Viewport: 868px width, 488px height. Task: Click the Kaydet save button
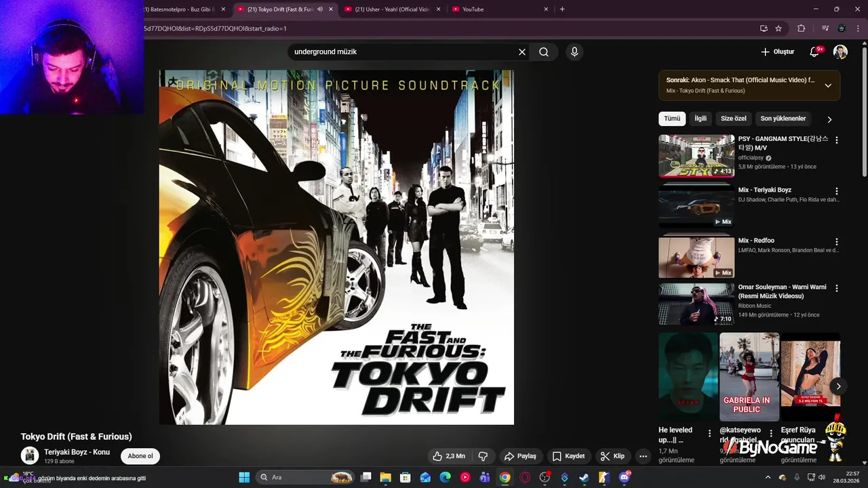(568, 456)
